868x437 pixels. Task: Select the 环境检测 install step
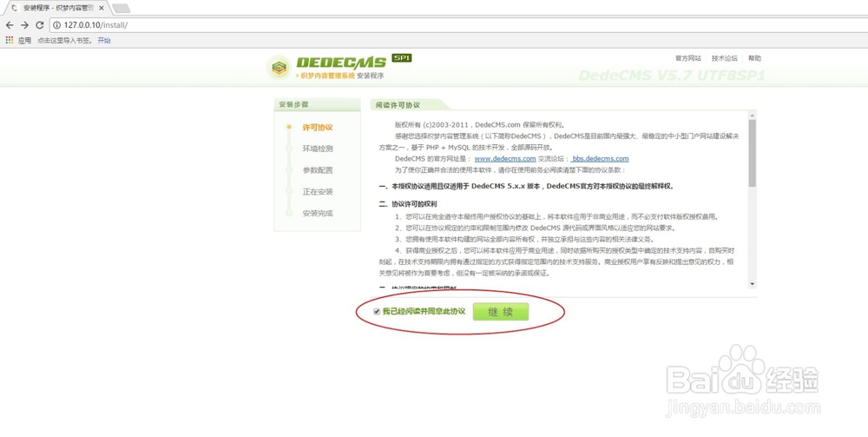(x=317, y=149)
